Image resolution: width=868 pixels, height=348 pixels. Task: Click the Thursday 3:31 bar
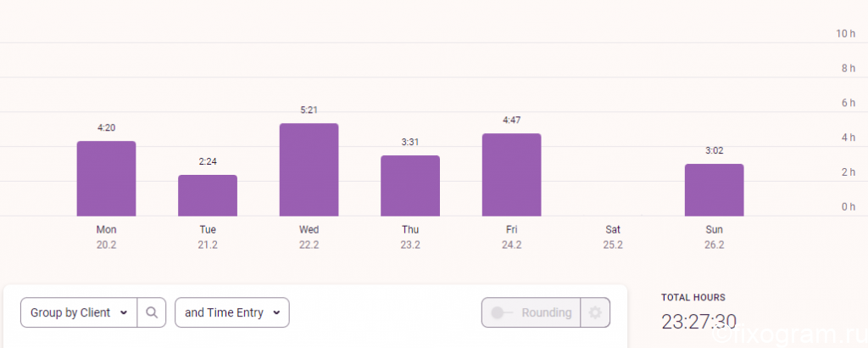(x=410, y=186)
